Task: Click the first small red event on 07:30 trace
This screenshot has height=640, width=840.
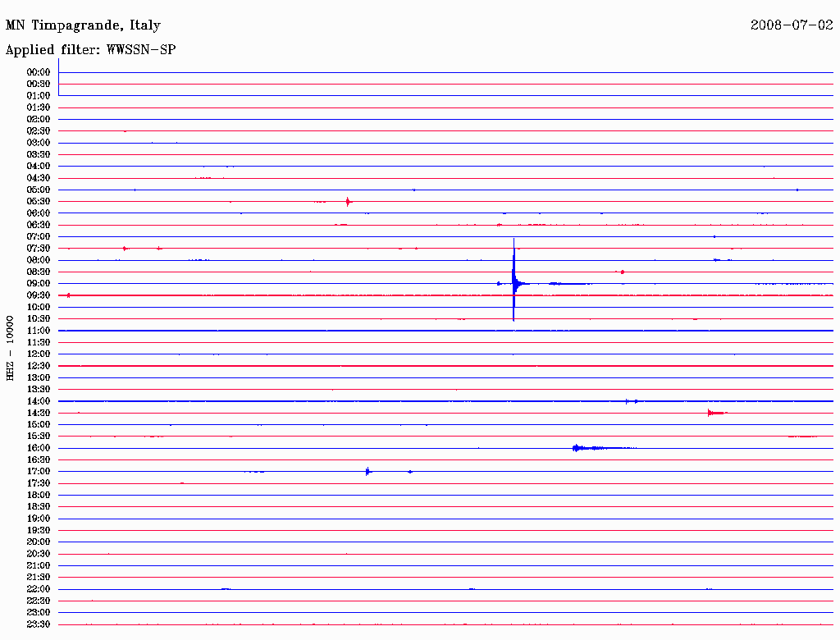Action: coord(125,248)
